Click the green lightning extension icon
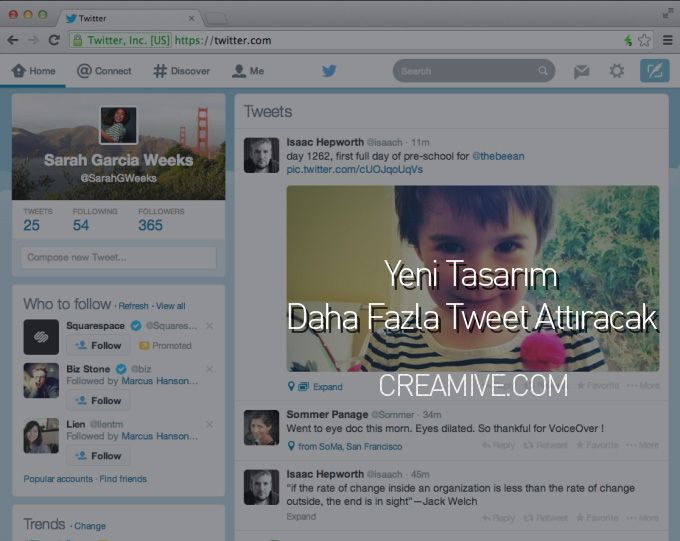Image resolution: width=680 pixels, height=541 pixels. click(x=628, y=40)
